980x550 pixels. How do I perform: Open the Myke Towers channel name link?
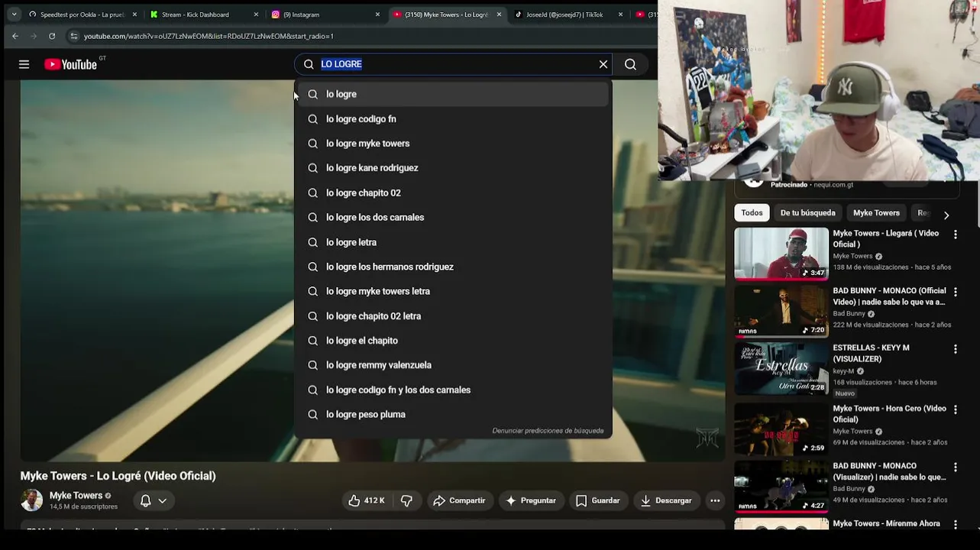pos(76,496)
